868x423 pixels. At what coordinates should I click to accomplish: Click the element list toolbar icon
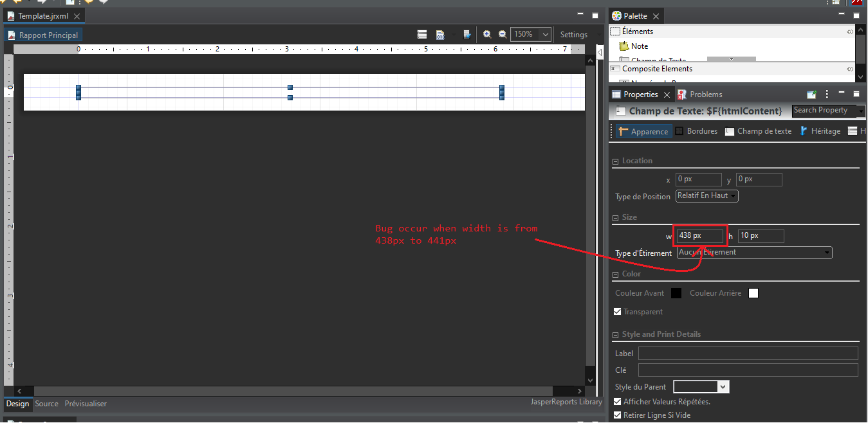tap(423, 34)
